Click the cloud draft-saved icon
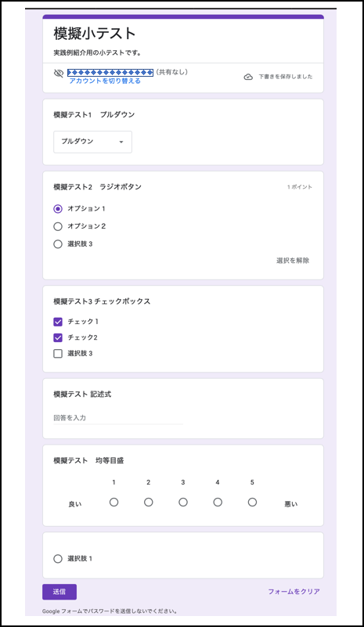Image resolution: width=364 pixels, height=627 pixels. tap(248, 77)
